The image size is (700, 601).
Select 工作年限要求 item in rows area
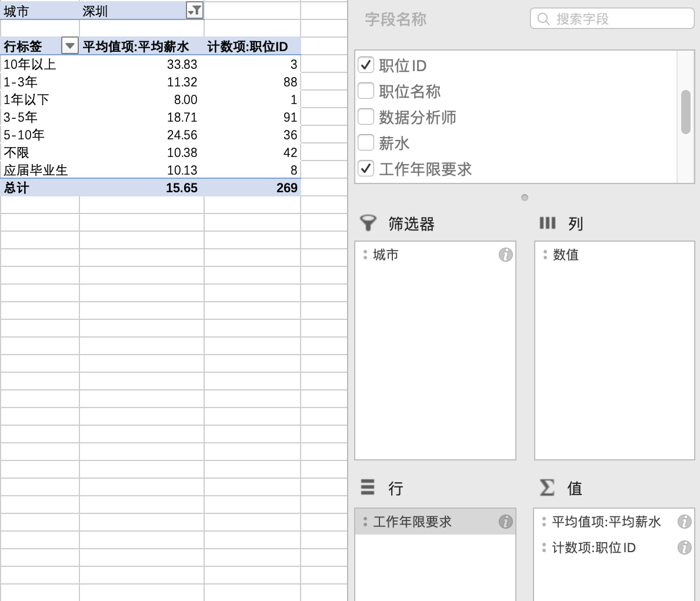point(412,522)
